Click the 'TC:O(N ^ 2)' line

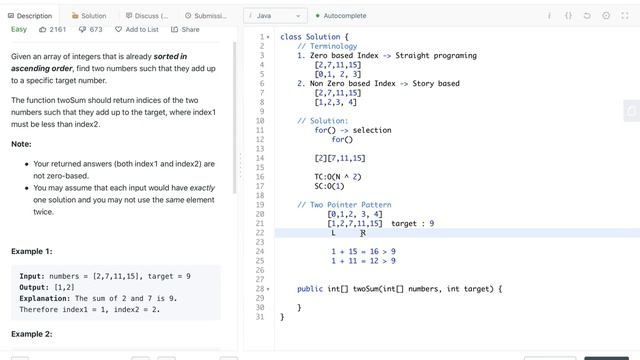[x=338, y=177]
